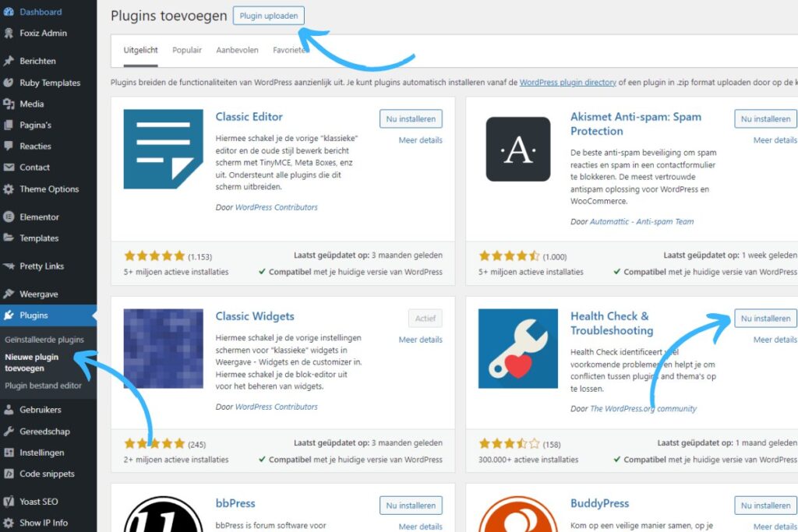
Task: Click the Elementor logo icon
Action: [9, 217]
